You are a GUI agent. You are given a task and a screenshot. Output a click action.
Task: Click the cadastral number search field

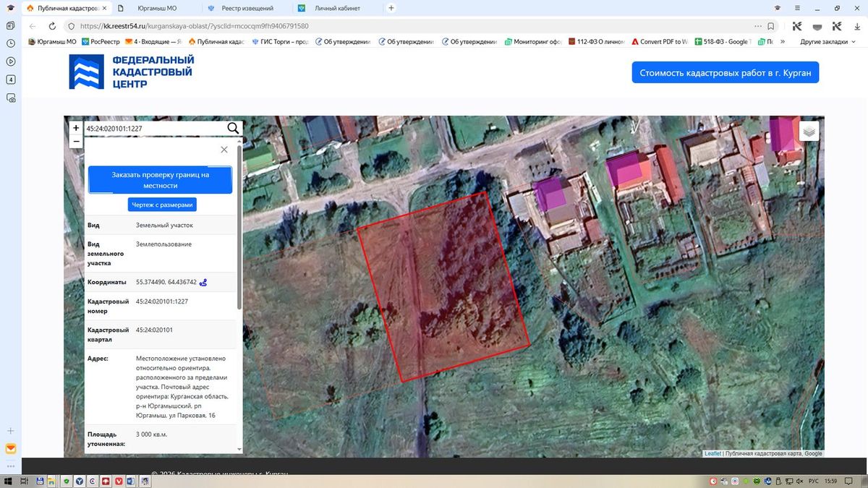(x=154, y=129)
